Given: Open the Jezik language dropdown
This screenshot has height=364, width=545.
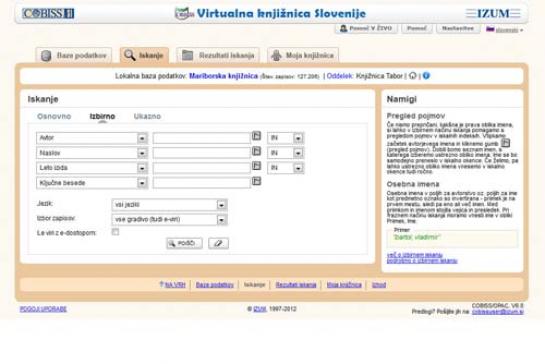Looking at the screenshot, I should coord(221,205).
